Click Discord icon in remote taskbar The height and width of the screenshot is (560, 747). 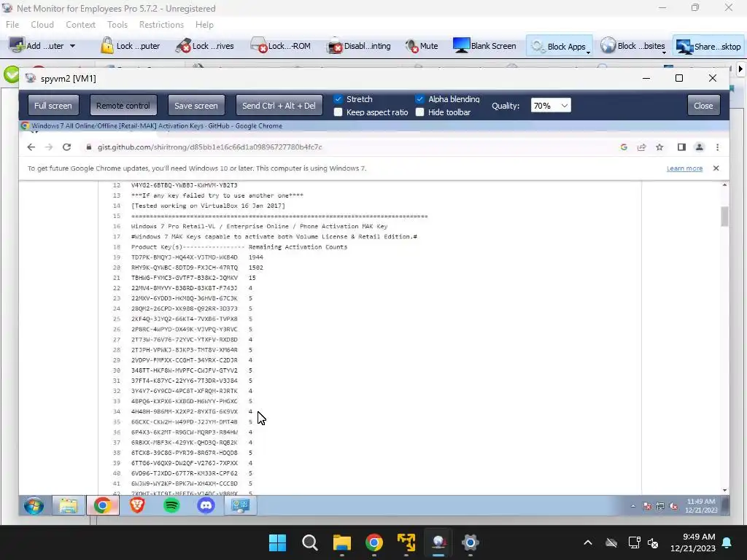click(206, 505)
